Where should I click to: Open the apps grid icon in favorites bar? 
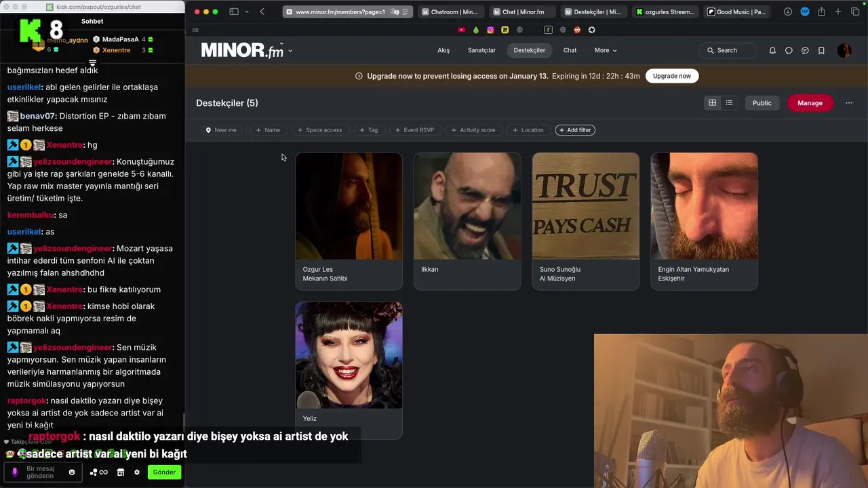pyautogui.click(x=195, y=30)
